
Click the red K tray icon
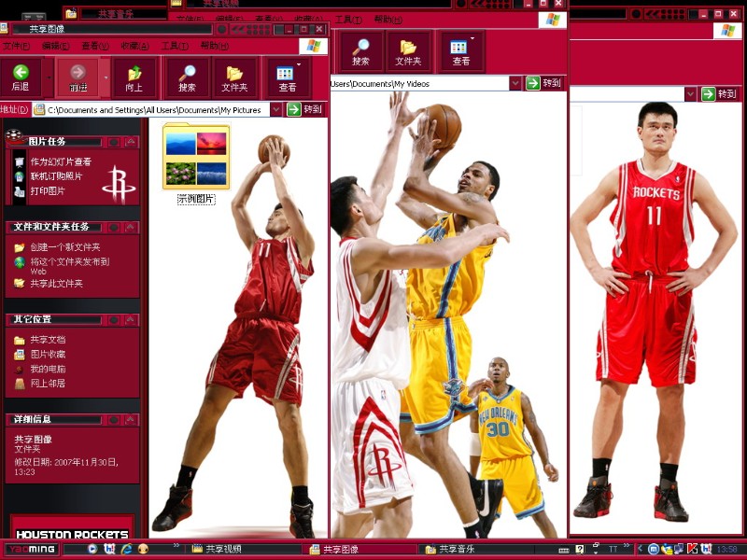tap(692, 549)
